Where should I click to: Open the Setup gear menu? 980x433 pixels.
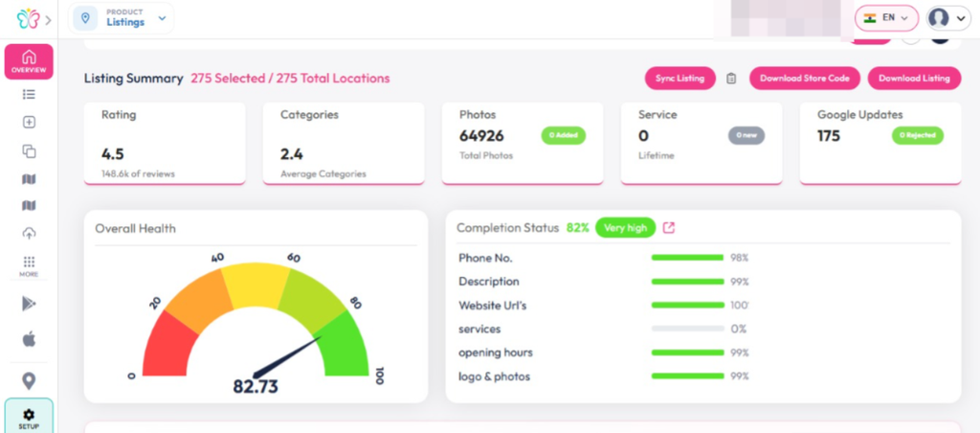[29, 417]
